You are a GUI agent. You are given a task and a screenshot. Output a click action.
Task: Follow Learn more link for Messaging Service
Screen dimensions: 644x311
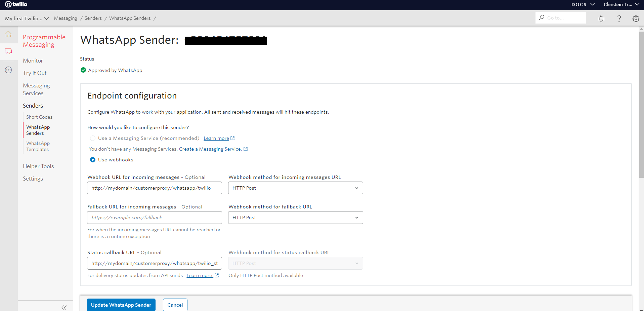pos(216,138)
